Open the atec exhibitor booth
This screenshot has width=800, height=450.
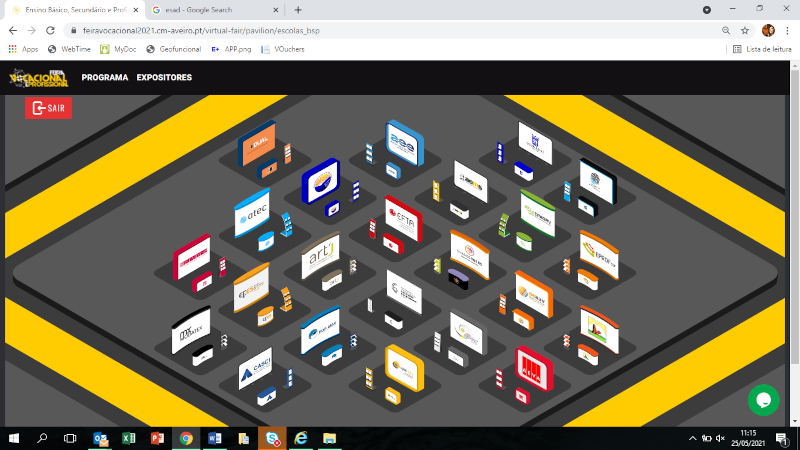pos(252,213)
